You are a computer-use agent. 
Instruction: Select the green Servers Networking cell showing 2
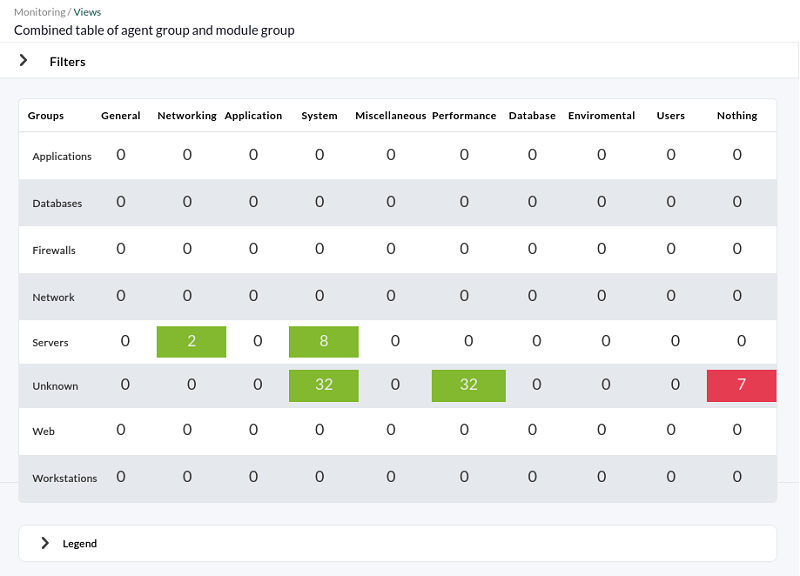tap(191, 341)
